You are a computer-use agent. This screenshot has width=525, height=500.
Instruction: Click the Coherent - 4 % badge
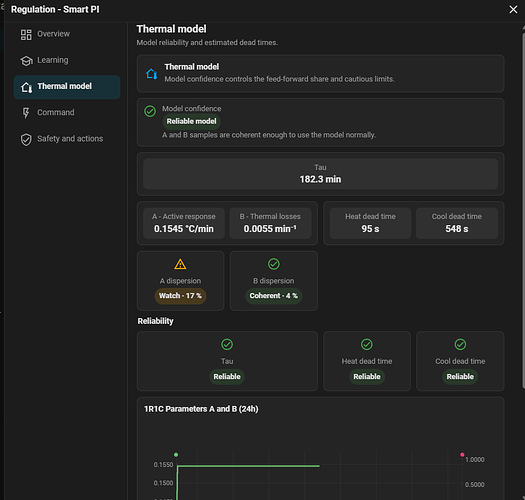pos(274,296)
